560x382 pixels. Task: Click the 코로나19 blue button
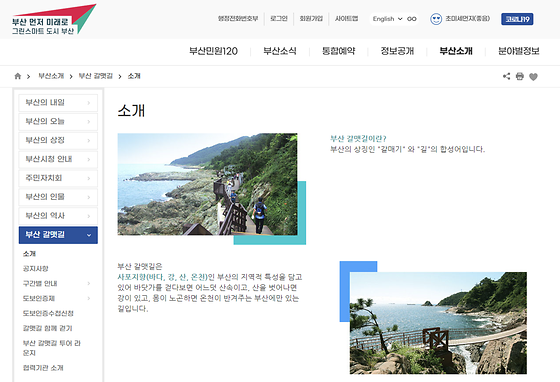click(517, 19)
